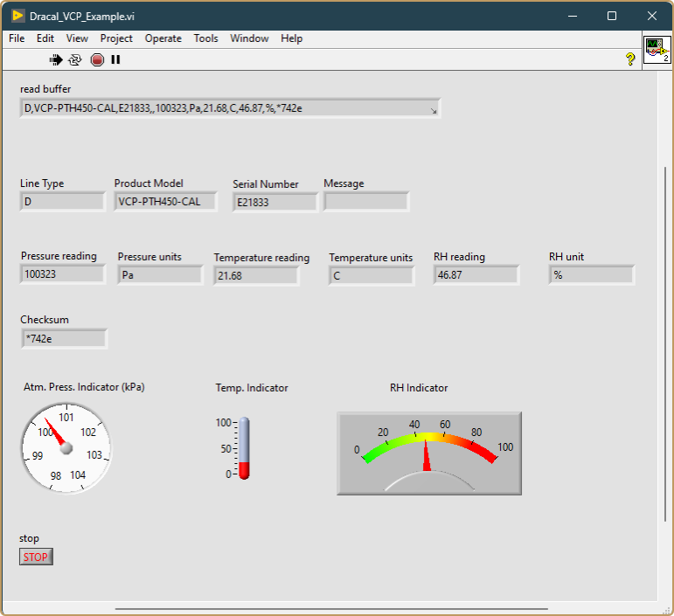Open the Project menu
Screen dimensions: 674x616
(116, 38)
